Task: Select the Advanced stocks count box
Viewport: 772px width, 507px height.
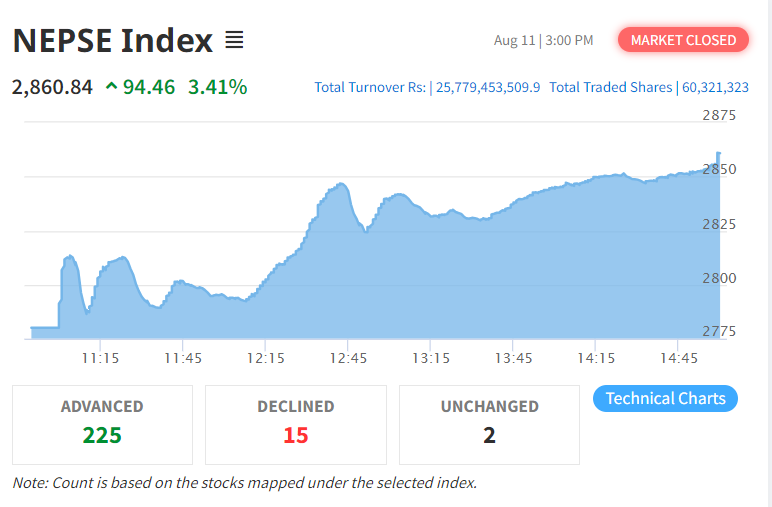Action: tap(102, 424)
